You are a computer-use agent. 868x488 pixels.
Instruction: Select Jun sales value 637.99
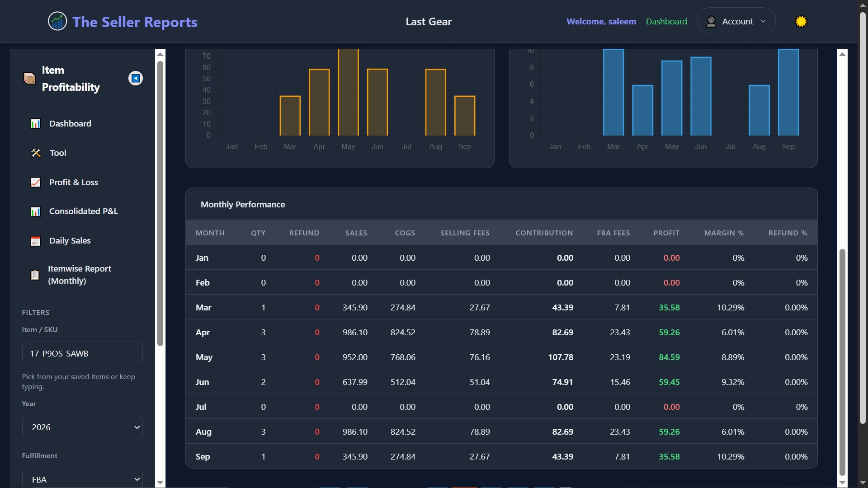click(x=355, y=382)
